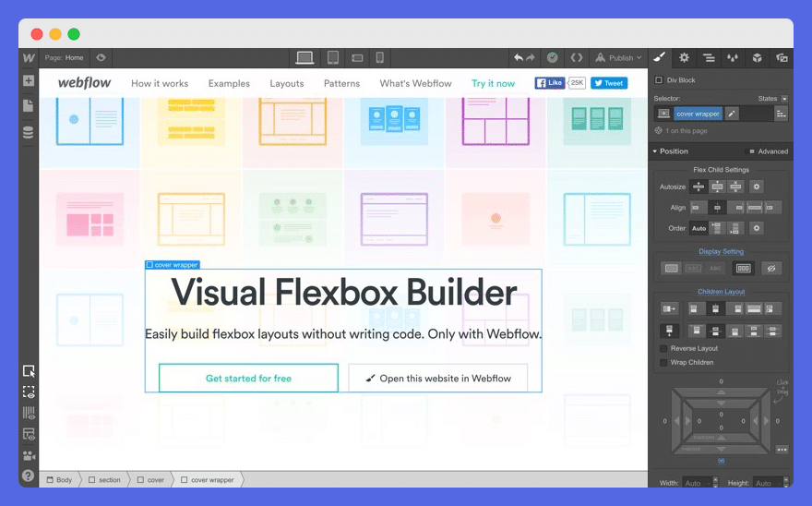Enable Wrap Children checkbox

663,362
